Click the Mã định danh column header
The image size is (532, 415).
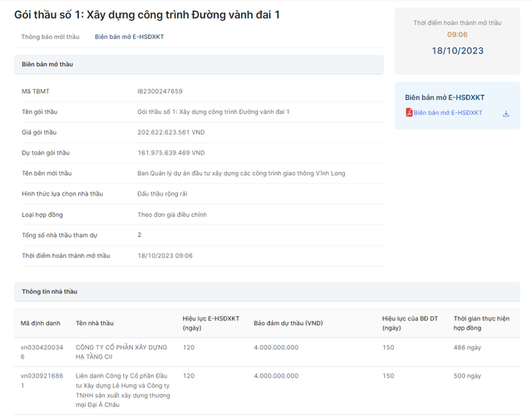[x=41, y=323]
